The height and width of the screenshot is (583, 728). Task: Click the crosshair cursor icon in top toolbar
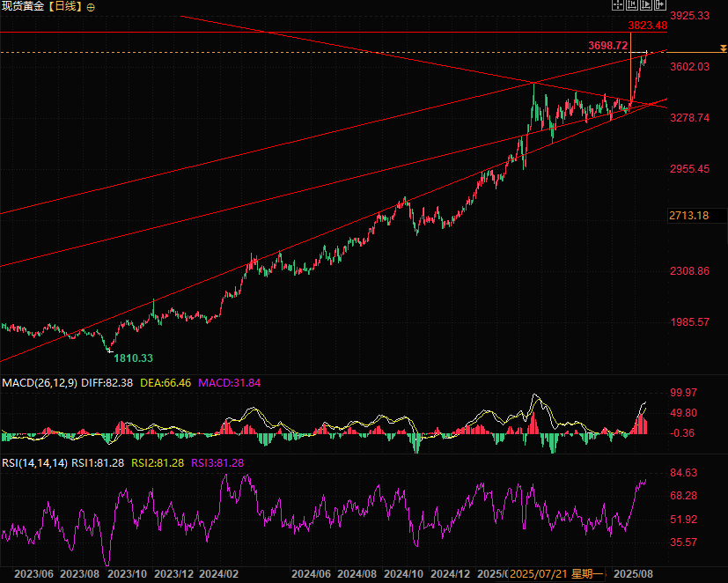click(x=617, y=5)
